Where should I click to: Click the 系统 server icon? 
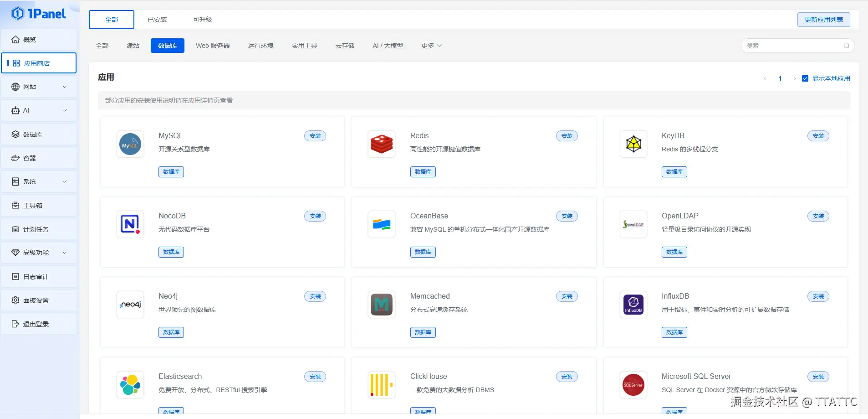(15, 181)
